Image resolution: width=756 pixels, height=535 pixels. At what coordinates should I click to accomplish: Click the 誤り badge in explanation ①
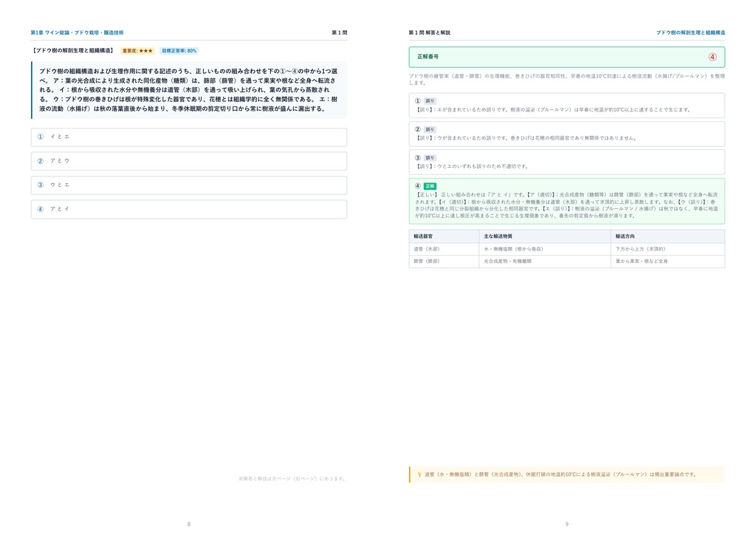(430, 101)
